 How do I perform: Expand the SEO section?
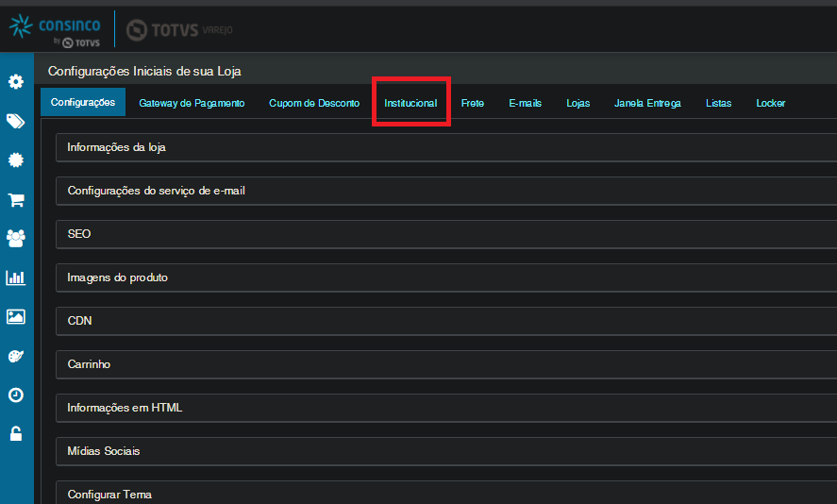pos(446,234)
